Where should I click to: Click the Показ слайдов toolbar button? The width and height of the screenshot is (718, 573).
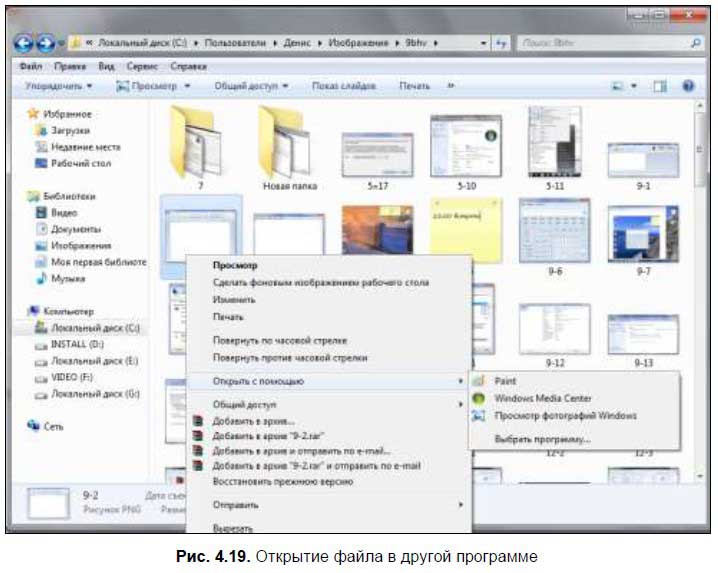(x=343, y=87)
